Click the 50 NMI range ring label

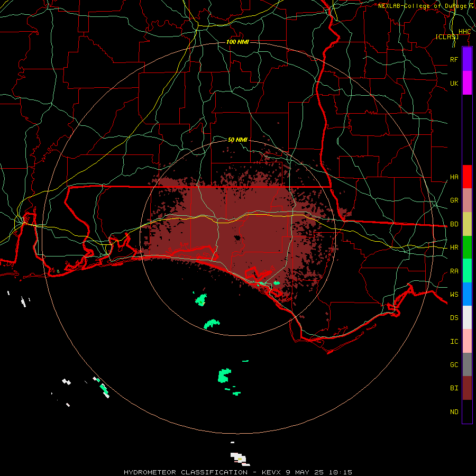click(x=237, y=140)
